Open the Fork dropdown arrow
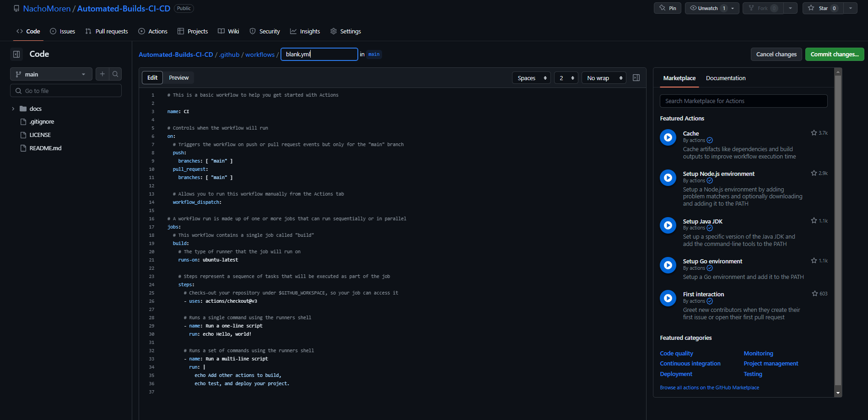The image size is (868, 420). 790,8
